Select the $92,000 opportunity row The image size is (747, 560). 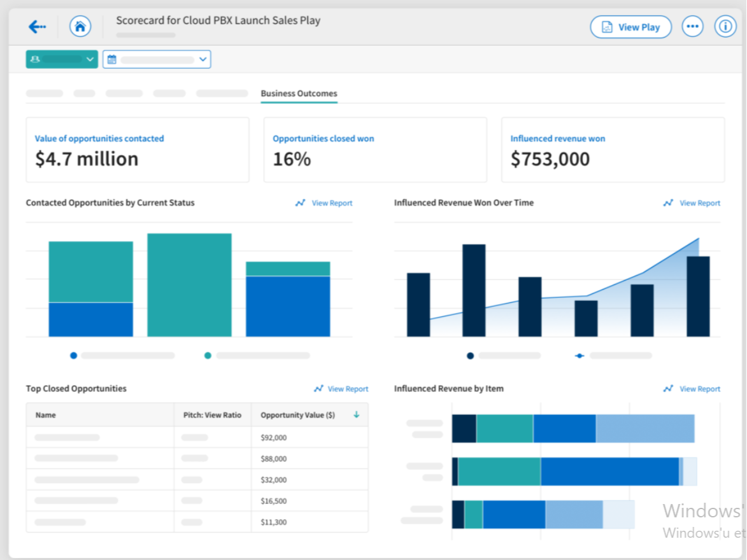pos(197,438)
